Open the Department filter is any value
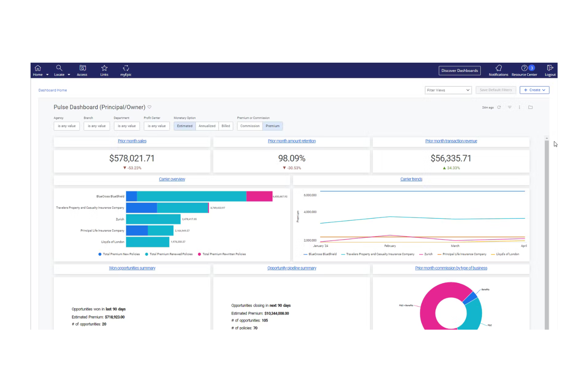The height and width of the screenshot is (392, 588). pyautogui.click(x=127, y=126)
